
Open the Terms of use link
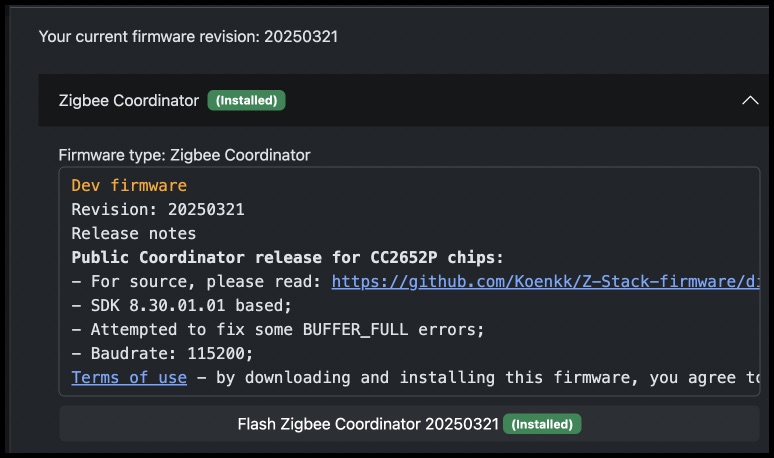(x=129, y=378)
